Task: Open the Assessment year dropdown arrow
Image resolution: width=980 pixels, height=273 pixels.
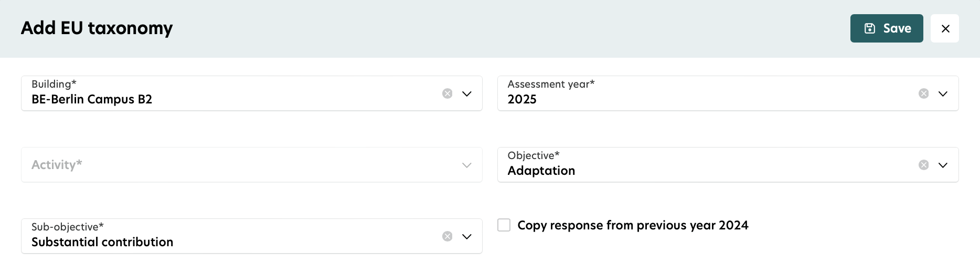Action: pyautogui.click(x=943, y=93)
